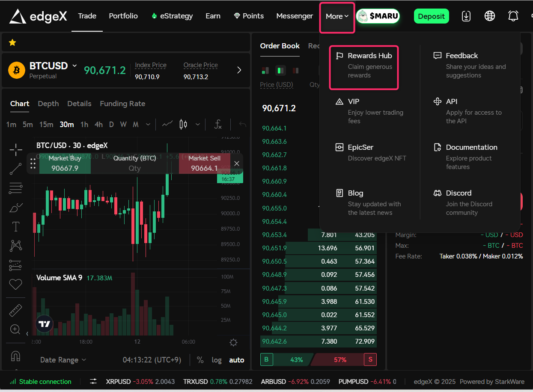Expand the More menu in navbar
This screenshot has height=392, width=533.
click(337, 17)
